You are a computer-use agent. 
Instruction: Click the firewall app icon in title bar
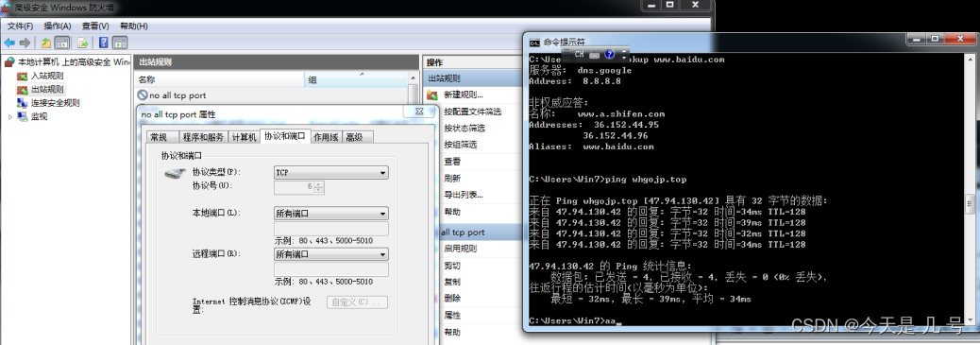click(7, 8)
